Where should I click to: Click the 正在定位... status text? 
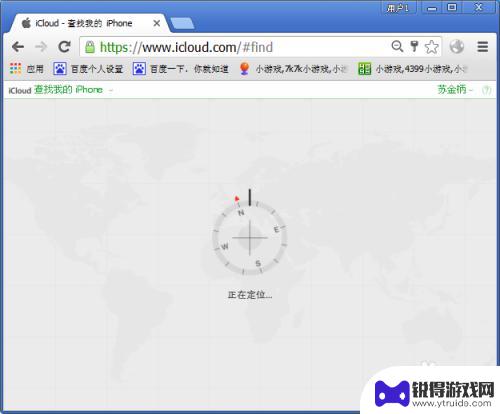pyautogui.click(x=250, y=295)
